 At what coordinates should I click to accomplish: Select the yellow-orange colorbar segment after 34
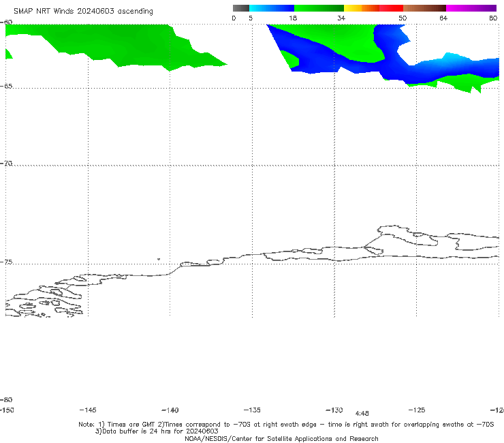[x=362, y=8]
